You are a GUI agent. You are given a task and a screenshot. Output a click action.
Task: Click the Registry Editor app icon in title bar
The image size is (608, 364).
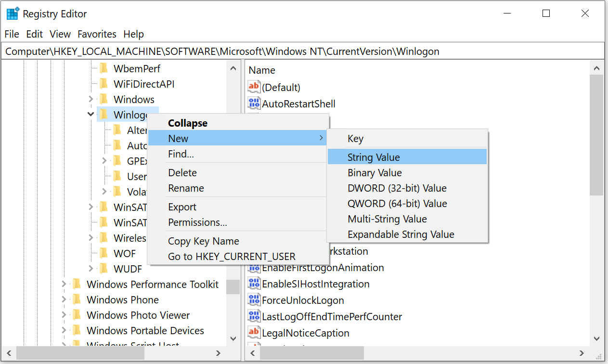[x=13, y=14]
